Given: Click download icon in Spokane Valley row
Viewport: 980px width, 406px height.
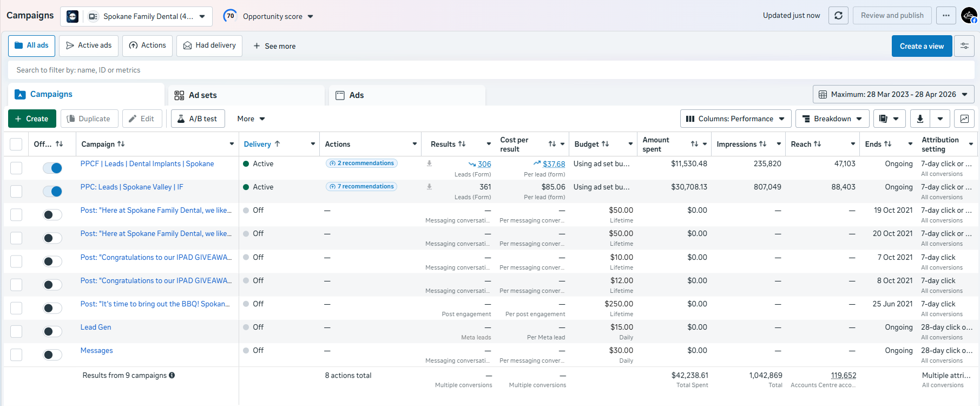Looking at the screenshot, I should [429, 187].
